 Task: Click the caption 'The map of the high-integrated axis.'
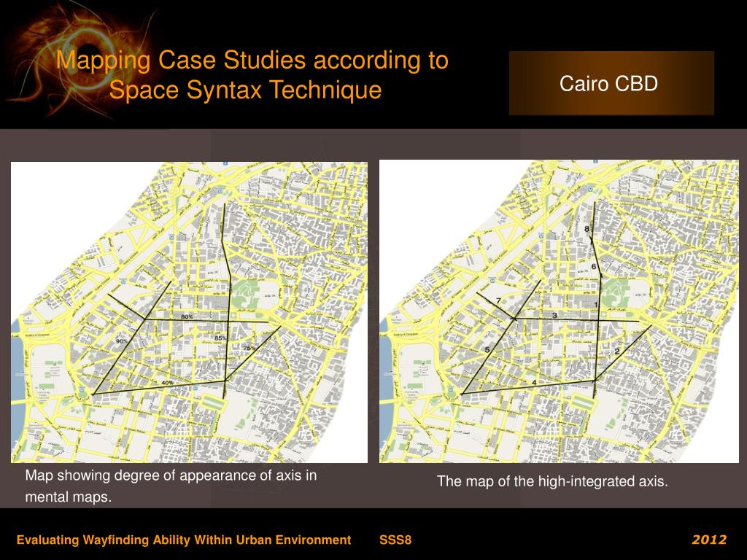[x=552, y=481]
